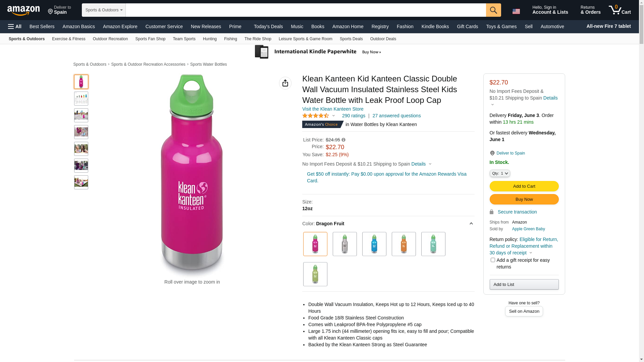644x362 pixels.
Task: Expand the star ratings dropdown arrow
Action: tap(333, 116)
